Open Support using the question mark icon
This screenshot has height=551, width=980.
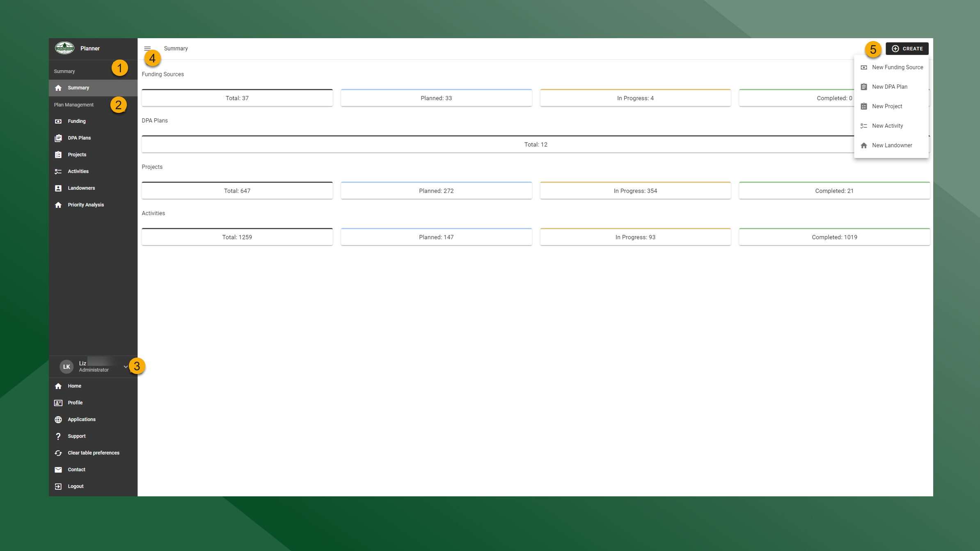tap(59, 436)
